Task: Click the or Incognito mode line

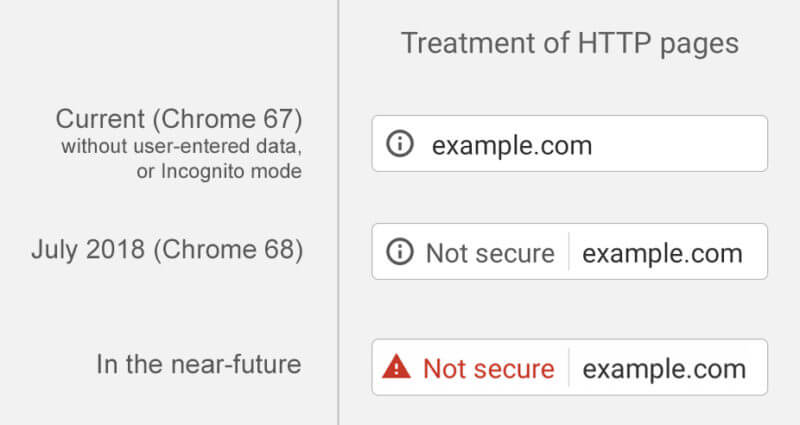Action: tap(219, 172)
